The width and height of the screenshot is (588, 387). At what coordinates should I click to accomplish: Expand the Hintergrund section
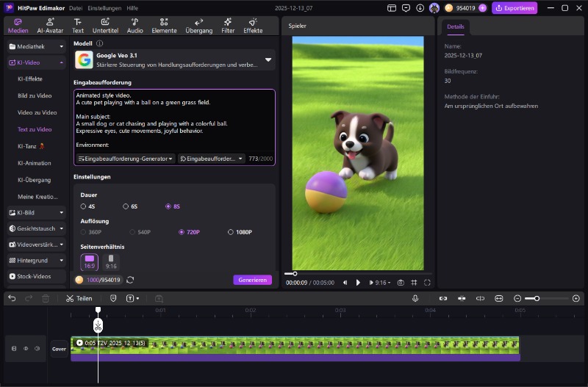pos(36,261)
